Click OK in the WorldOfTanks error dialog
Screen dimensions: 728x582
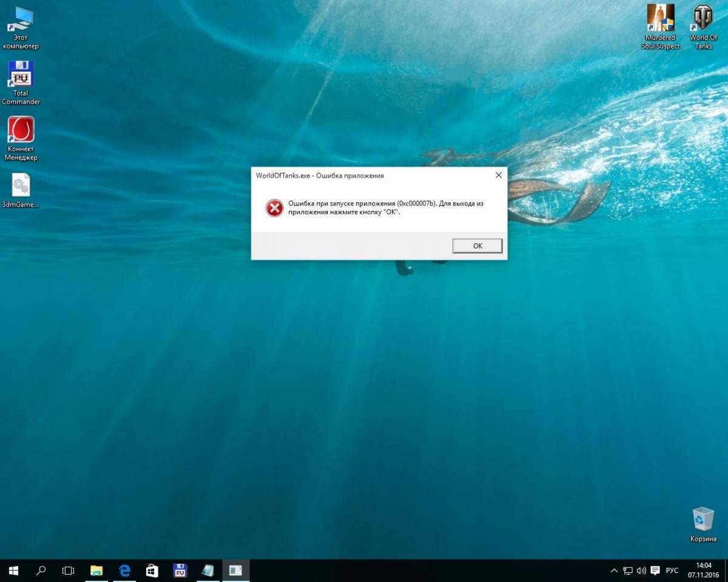point(477,246)
